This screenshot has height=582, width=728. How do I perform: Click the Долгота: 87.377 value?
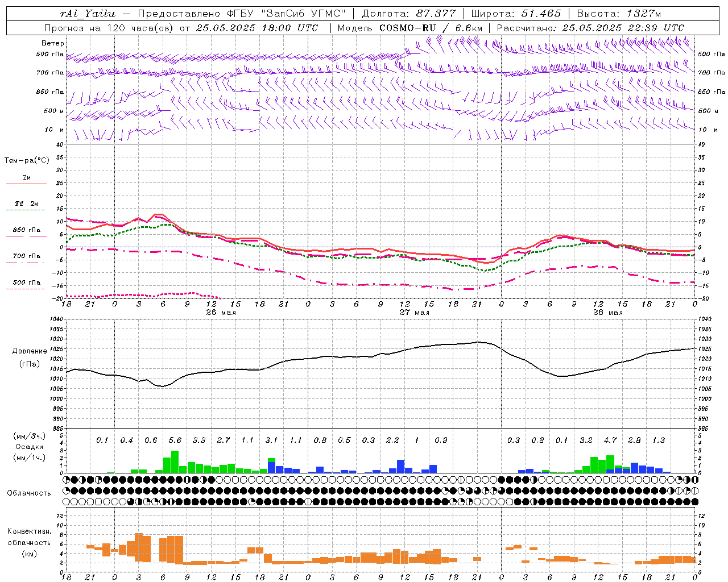(408, 14)
